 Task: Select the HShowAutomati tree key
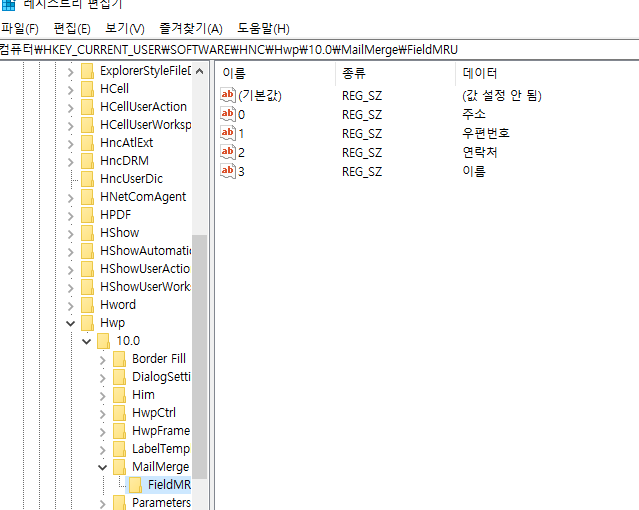(145, 251)
